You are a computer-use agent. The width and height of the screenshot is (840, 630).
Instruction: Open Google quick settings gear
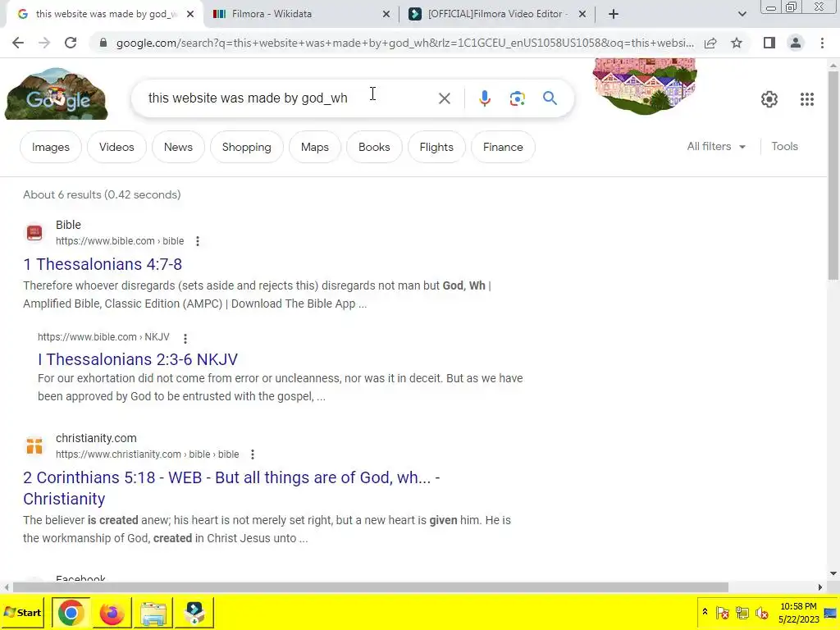pyautogui.click(x=769, y=99)
